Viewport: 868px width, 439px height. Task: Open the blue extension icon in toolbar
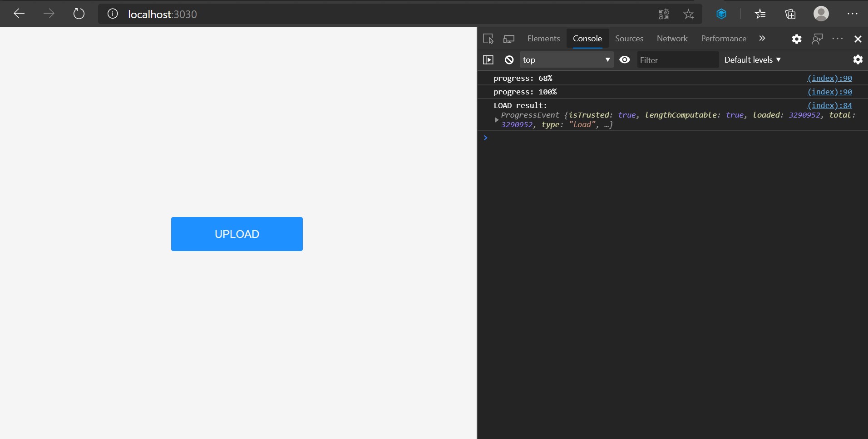click(721, 14)
